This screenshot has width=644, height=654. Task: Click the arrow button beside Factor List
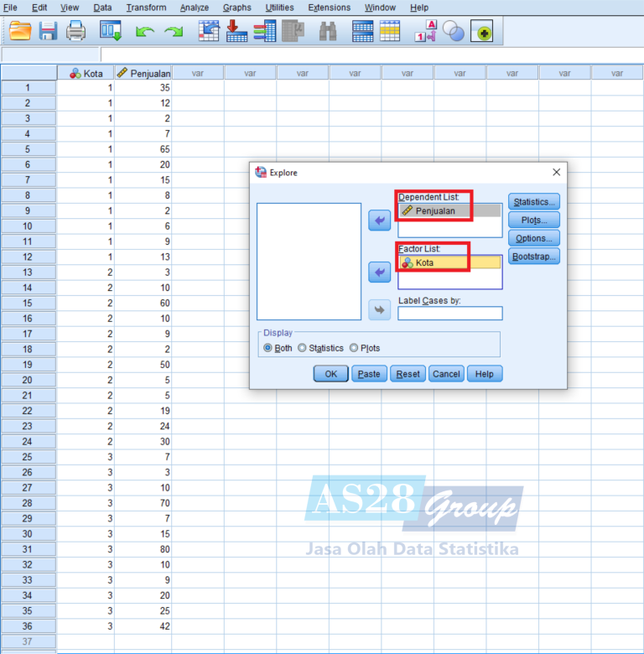click(380, 272)
